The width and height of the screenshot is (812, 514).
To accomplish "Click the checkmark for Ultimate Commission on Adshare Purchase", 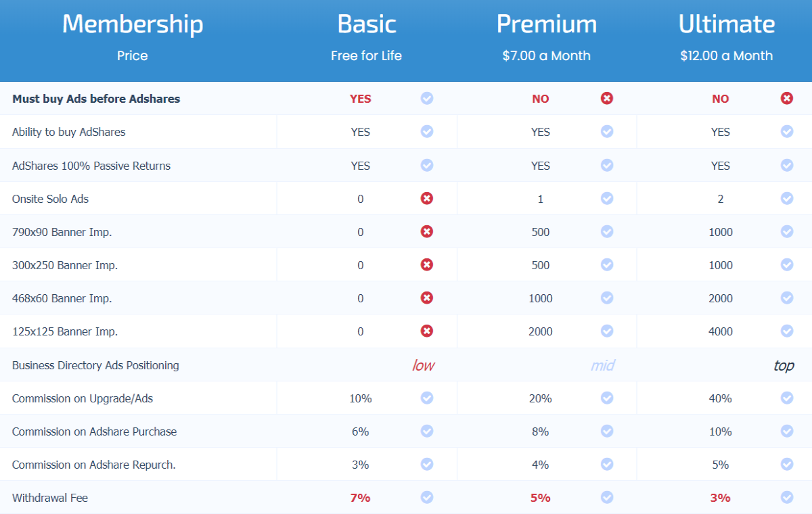I will (x=787, y=431).
